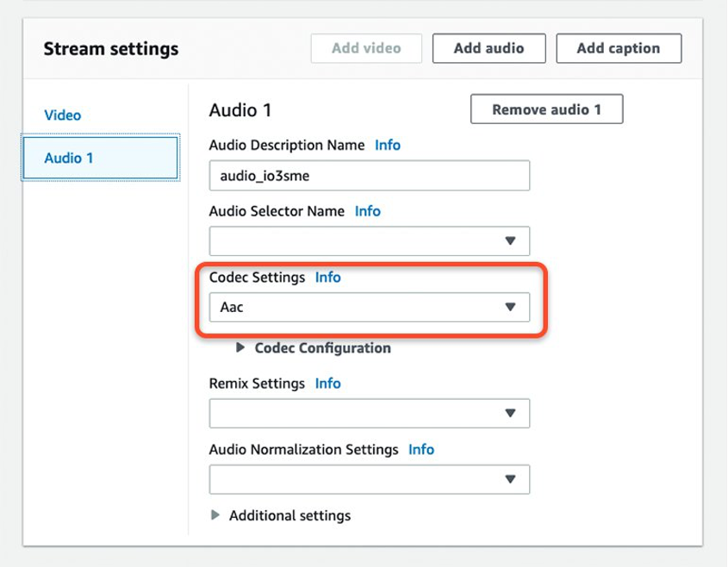Open the Remix Settings dropdown
728x567 pixels.
(x=369, y=414)
